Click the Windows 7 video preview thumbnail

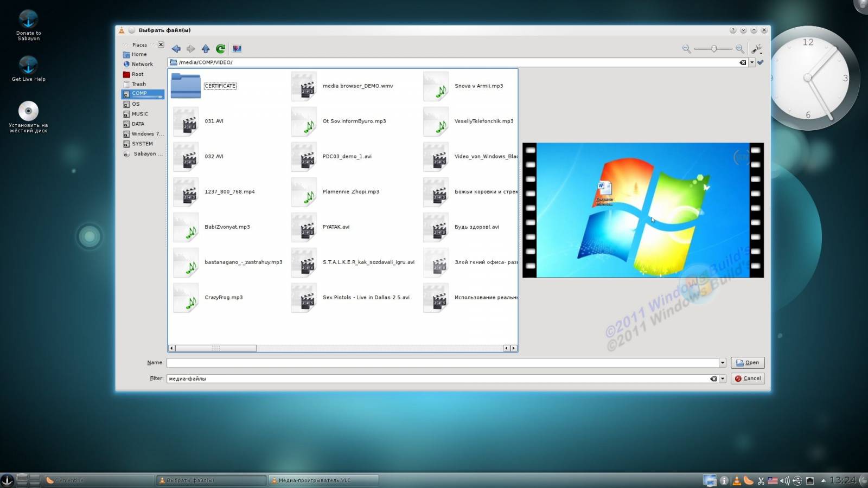[x=643, y=210]
